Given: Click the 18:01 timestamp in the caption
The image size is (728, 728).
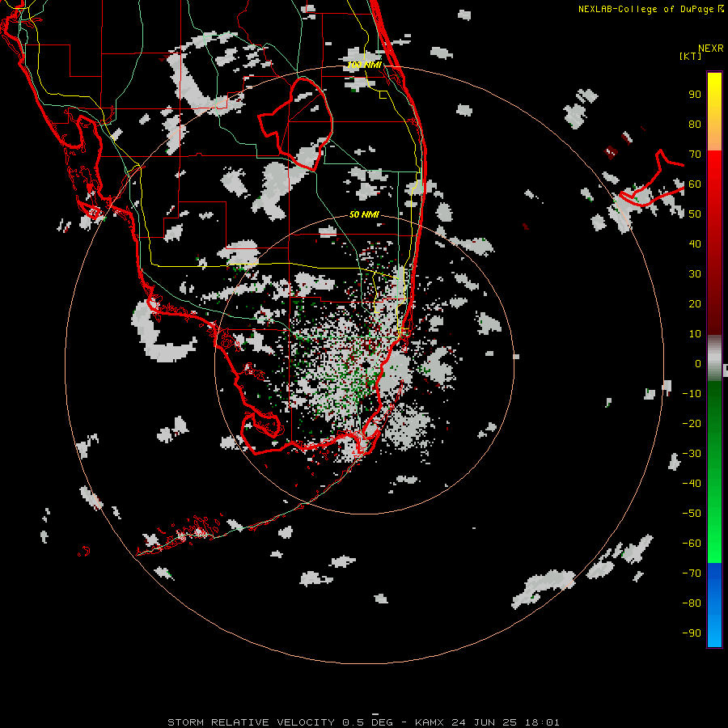Looking at the screenshot, I should click(x=542, y=722).
